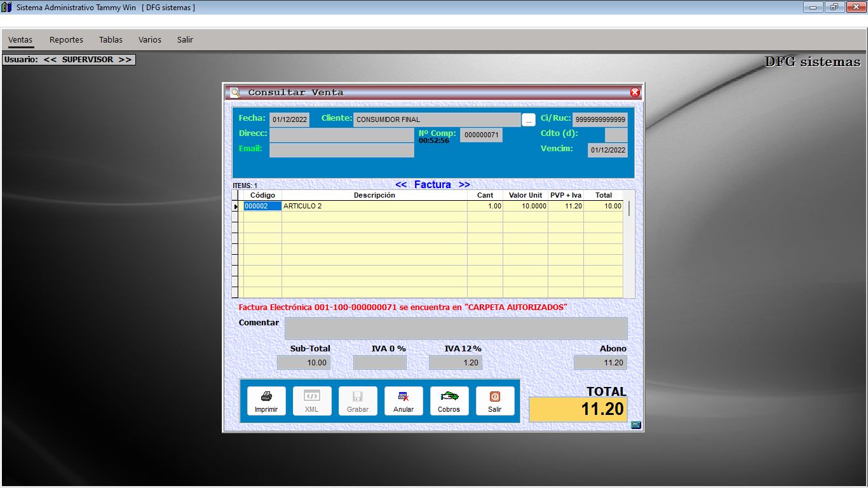Click the Valor Unit 10.0000 cell
Image resolution: width=868 pixels, height=488 pixels.
pyautogui.click(x=525, y=206)
